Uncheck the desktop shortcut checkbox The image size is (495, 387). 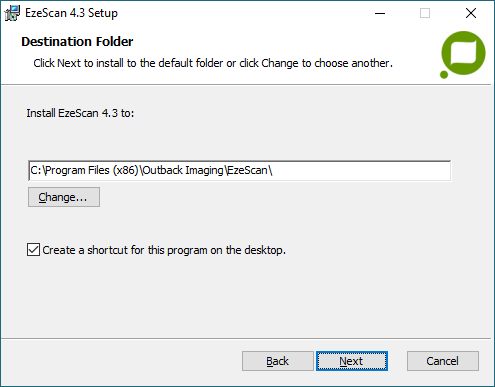coord(33,250)
